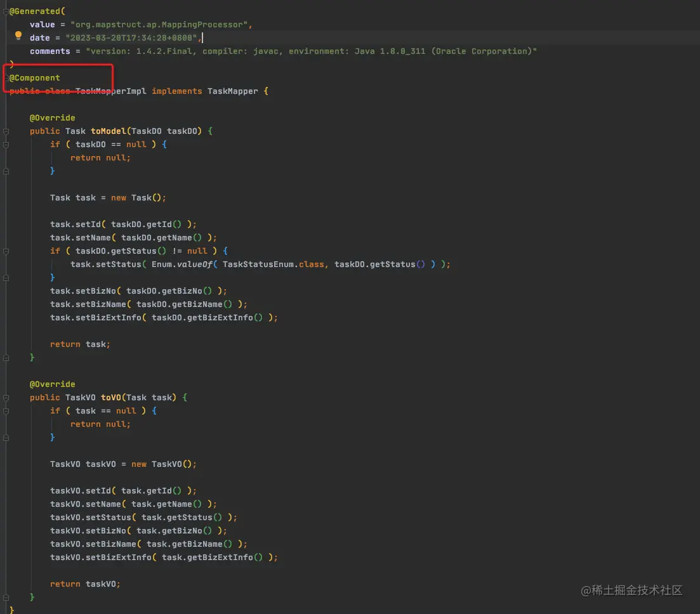Collapse the toVO method fold marker
Screen dimensions: 700x614
point(6,398)
